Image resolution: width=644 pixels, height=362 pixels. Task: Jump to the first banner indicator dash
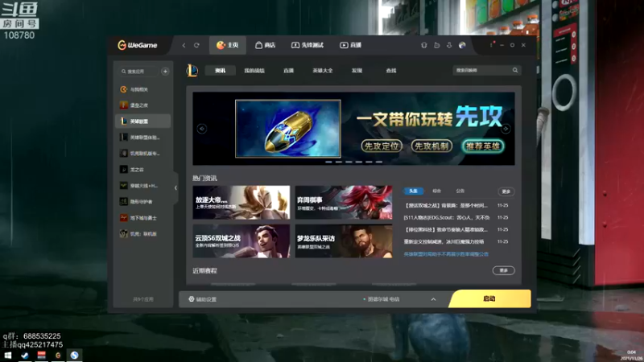point(328,162)
